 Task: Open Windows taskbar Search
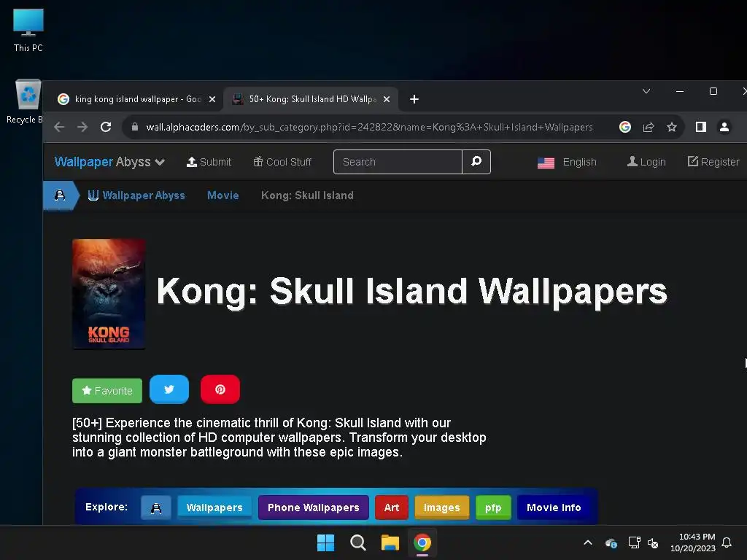pyautogui.click(x=357, y=542)
